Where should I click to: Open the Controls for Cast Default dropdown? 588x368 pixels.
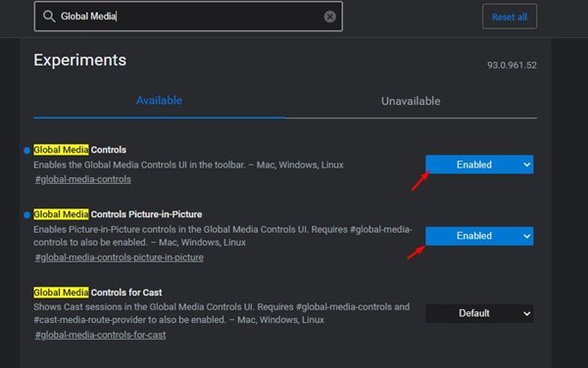(x=479, y=313)
